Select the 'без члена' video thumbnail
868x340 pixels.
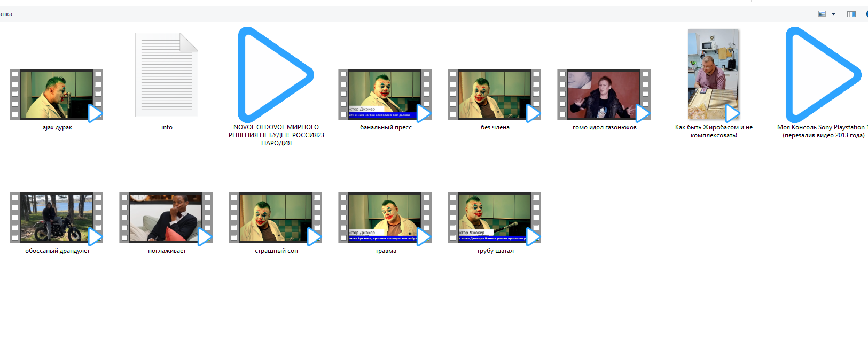coord(495,94)
